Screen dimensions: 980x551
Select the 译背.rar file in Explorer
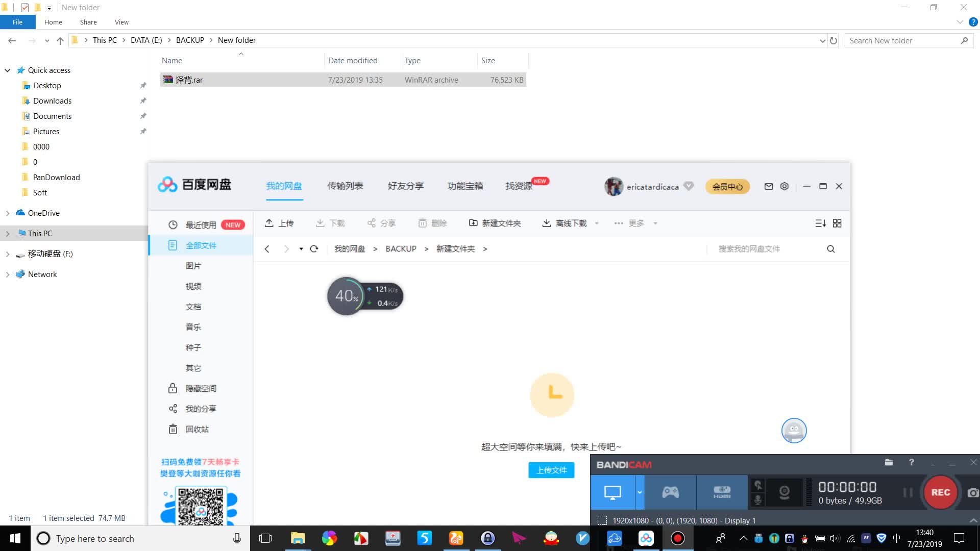[343, 80]
